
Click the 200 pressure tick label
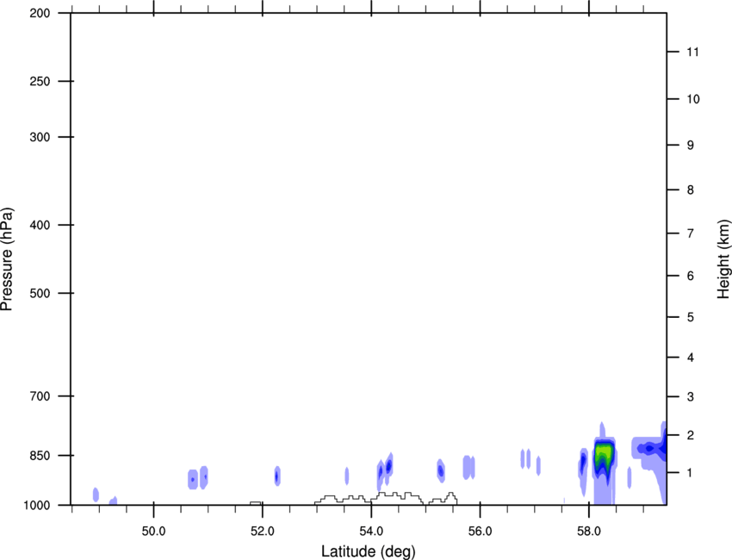40,13
